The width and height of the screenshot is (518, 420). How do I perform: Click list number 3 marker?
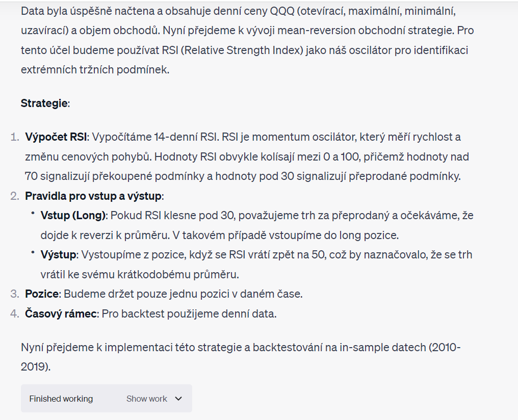tap(15, 294)
